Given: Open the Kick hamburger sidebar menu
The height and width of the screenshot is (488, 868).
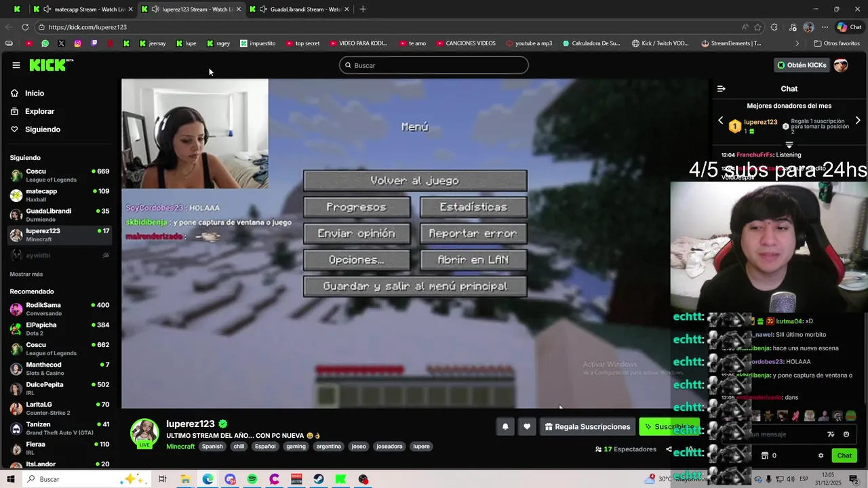Looking at the screenshot, I should point(16,65).
